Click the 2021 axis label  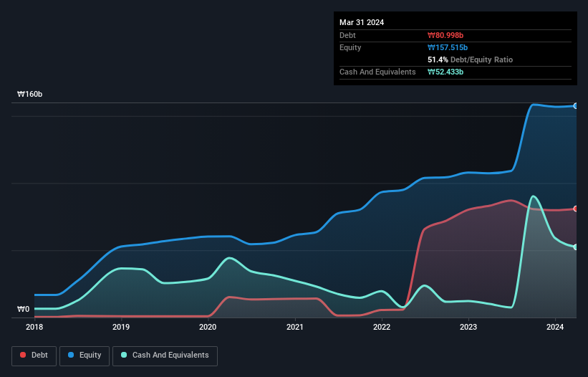pyautogui.click(x=295, y=327)
